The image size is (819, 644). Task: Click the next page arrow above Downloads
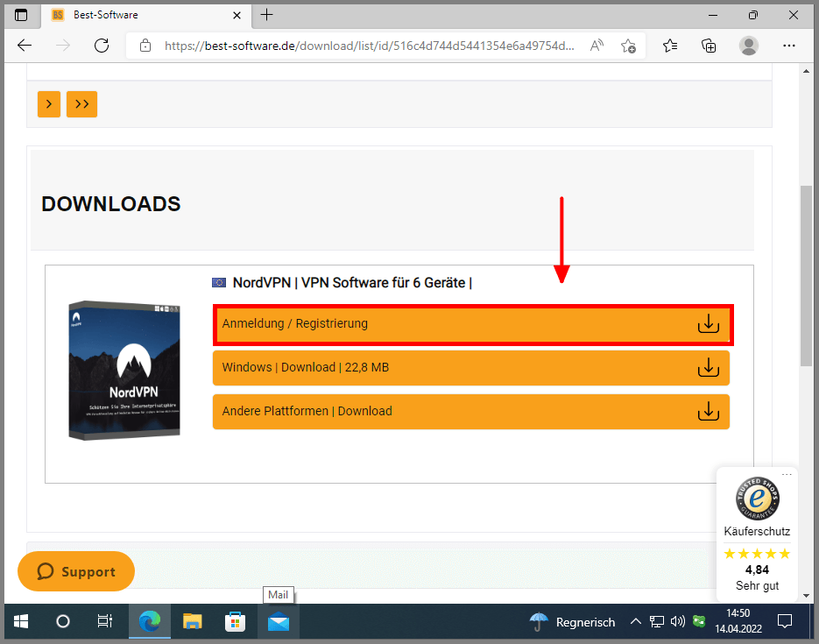[48, 103]
